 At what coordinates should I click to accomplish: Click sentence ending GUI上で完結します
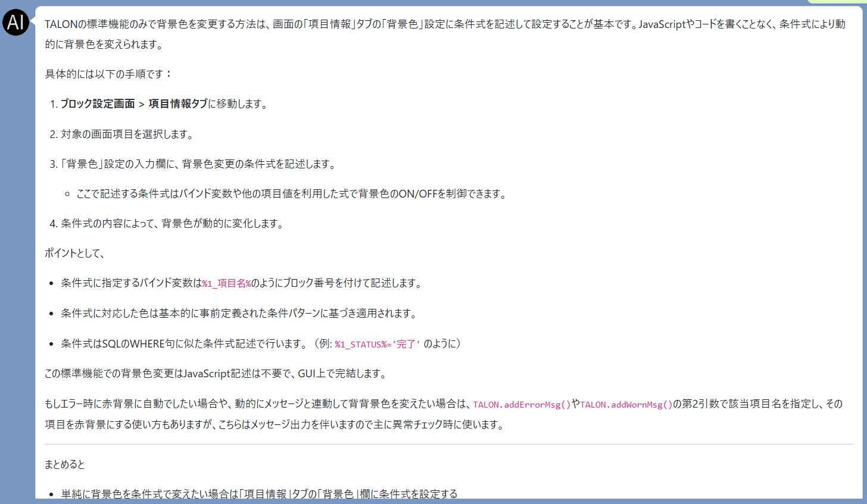(x=217, y=374)
